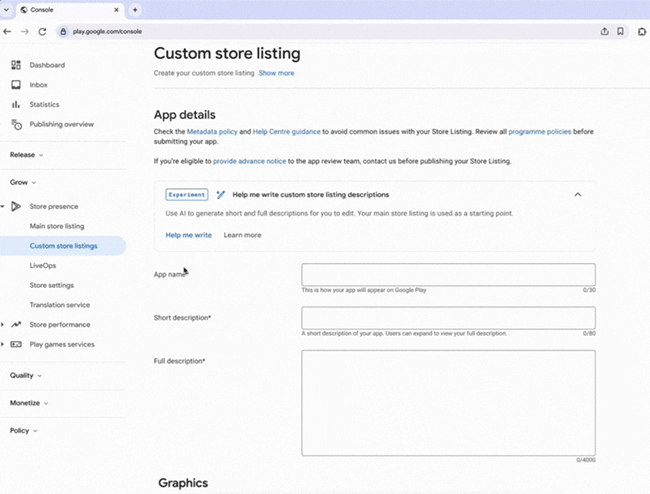Click the Publishing overview icon

coord(16,124)
